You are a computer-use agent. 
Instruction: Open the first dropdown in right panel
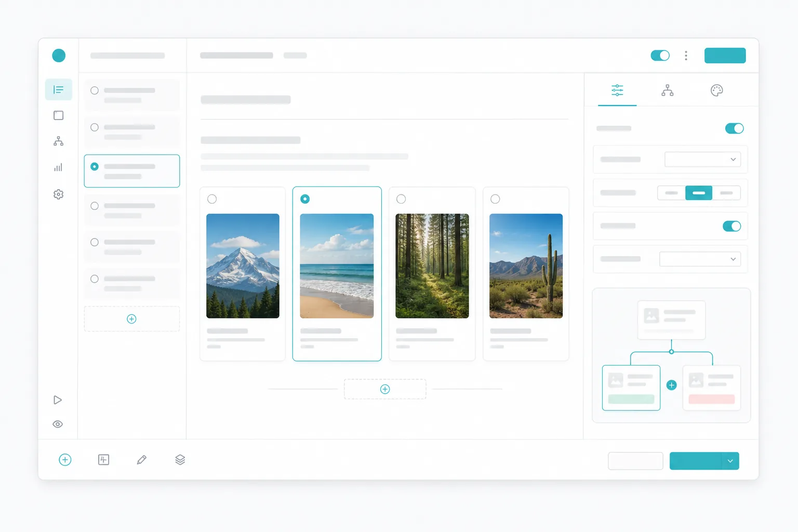[703, 159]
